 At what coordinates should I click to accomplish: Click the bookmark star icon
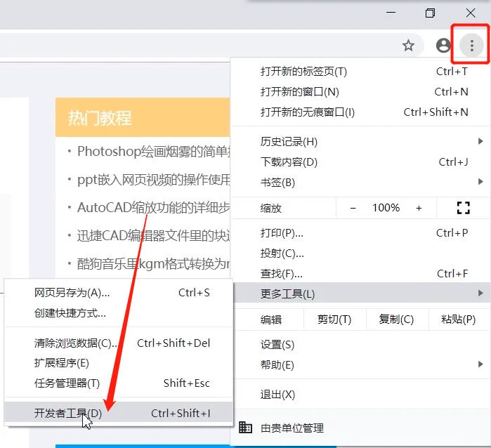[x=408, y=46]
